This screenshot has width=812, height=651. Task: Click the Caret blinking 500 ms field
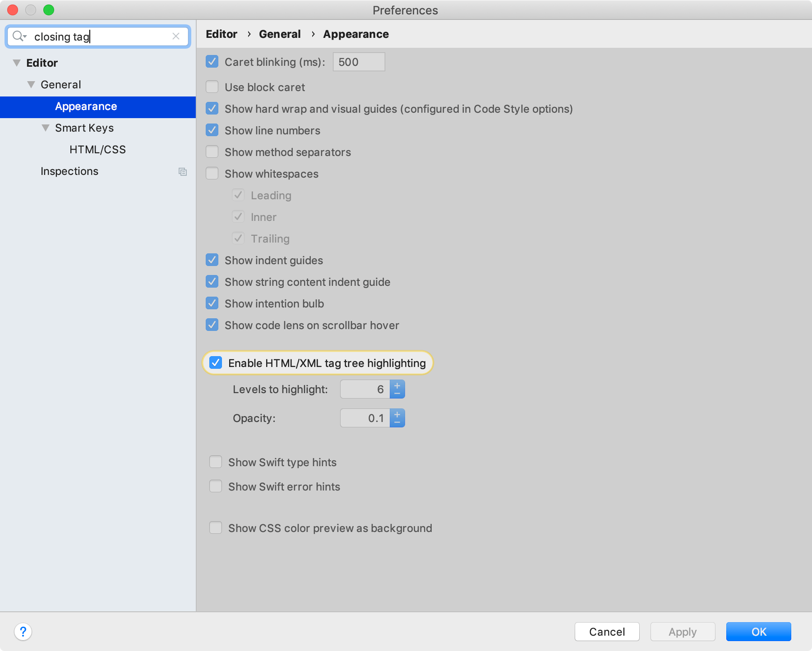point(359,62)
